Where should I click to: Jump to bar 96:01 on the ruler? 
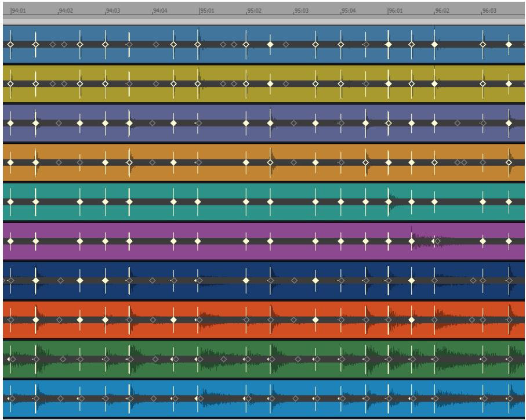pos(395,11)
